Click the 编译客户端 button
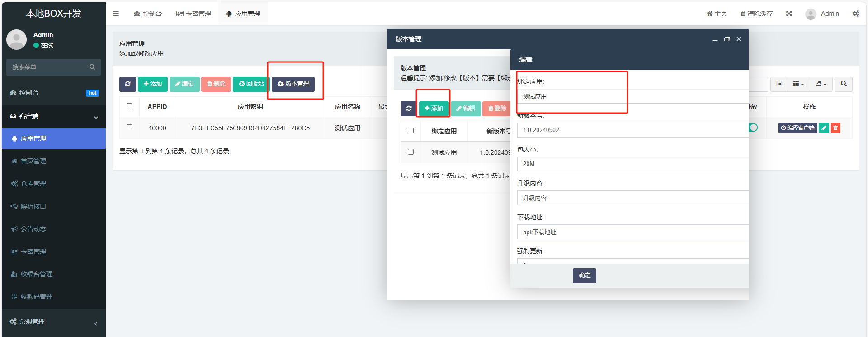The width and height of the screenshot is (868, 337). point(797,128)
